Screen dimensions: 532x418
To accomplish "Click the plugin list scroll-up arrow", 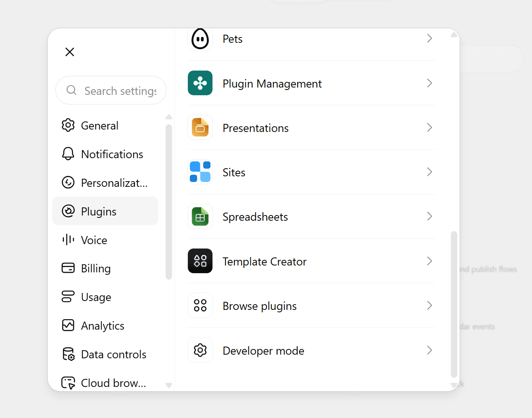I will 454,35.
